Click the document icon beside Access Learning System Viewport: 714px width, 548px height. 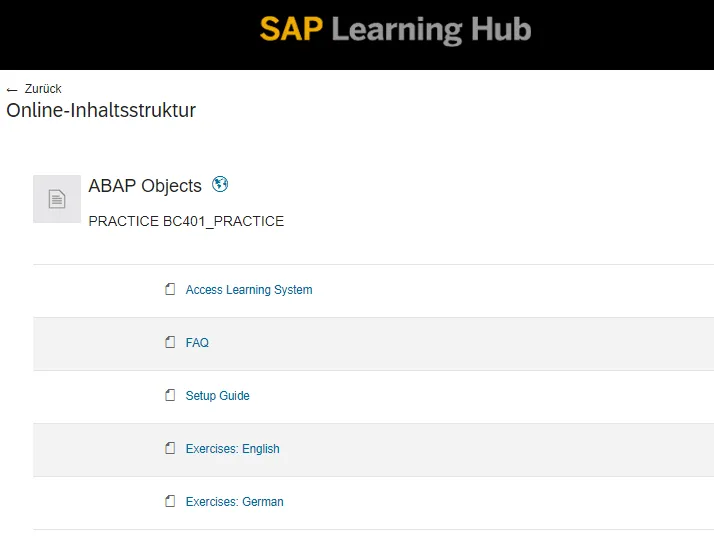(170, 290)
